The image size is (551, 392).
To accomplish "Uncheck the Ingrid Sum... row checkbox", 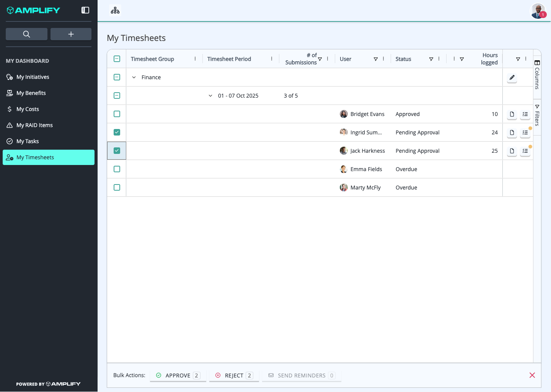I will point(117,132).
